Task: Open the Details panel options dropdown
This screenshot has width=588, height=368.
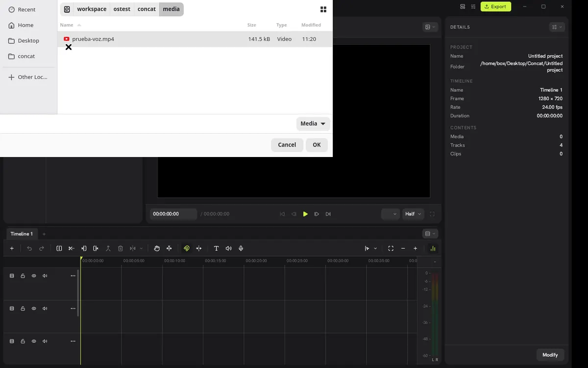Action: (557, 27)
